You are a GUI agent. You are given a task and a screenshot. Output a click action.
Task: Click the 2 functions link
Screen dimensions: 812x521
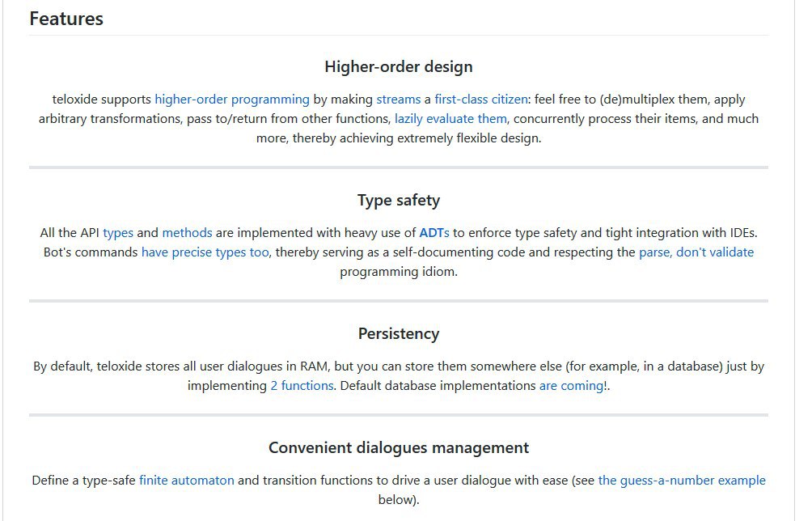[x=302, y=386]
